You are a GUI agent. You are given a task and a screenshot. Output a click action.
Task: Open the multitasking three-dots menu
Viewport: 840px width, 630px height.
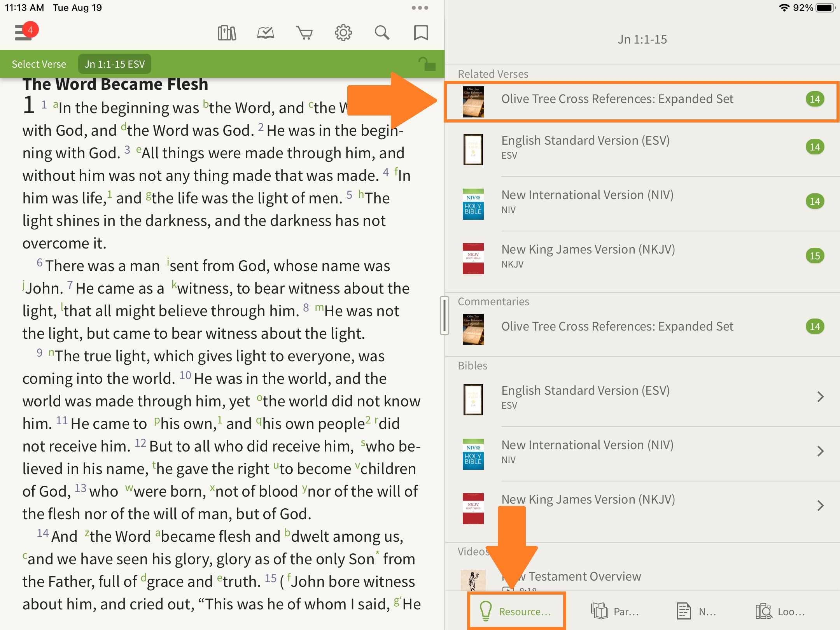pyautogui.click(x=420, y=8)
